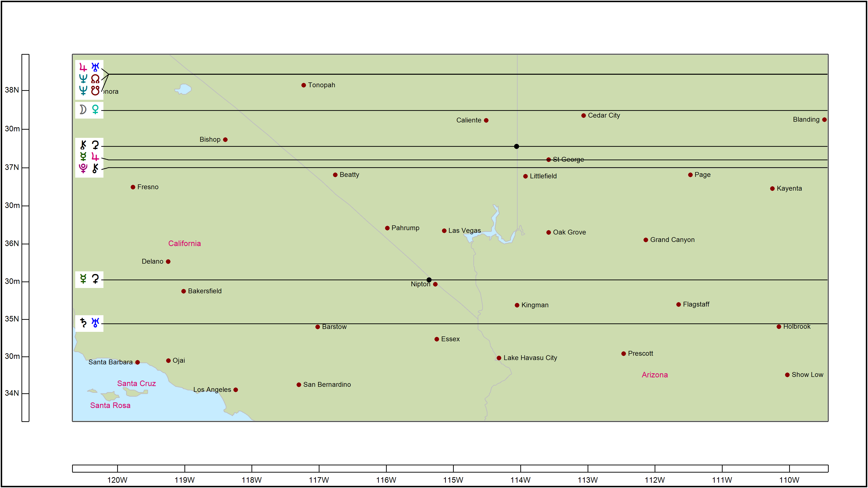Select the teal Venus glyph

pos(95,109)
